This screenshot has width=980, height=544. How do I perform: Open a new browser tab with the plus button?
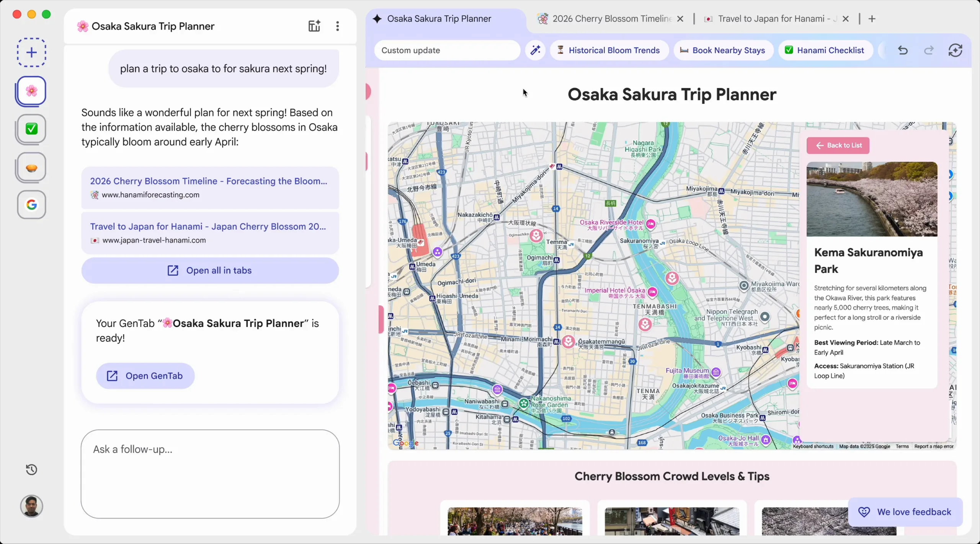tap(872, 18)
